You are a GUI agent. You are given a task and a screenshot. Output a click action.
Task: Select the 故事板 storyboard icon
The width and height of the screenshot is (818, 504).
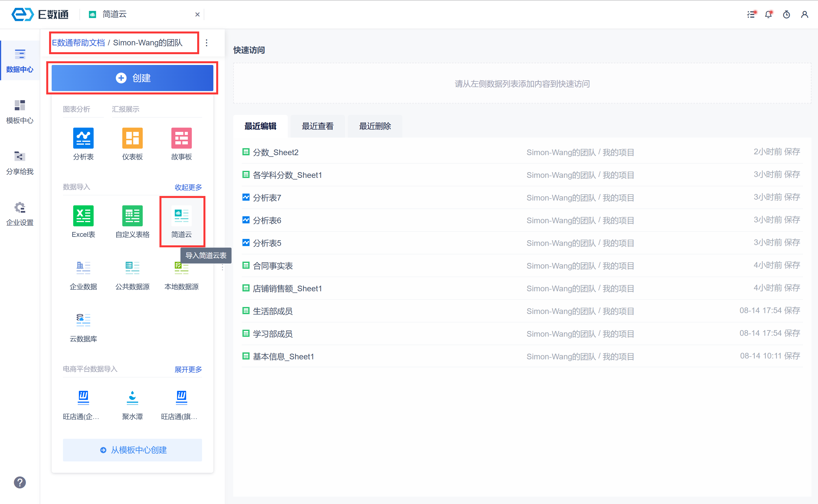[x=181, y=138]
